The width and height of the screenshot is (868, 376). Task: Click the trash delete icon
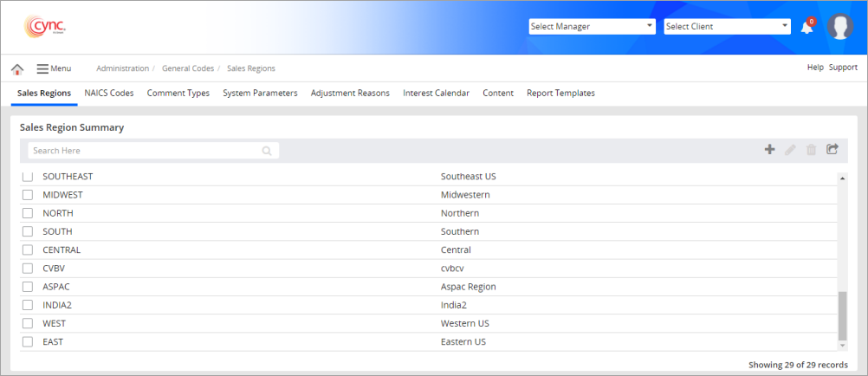pos(811,150)
